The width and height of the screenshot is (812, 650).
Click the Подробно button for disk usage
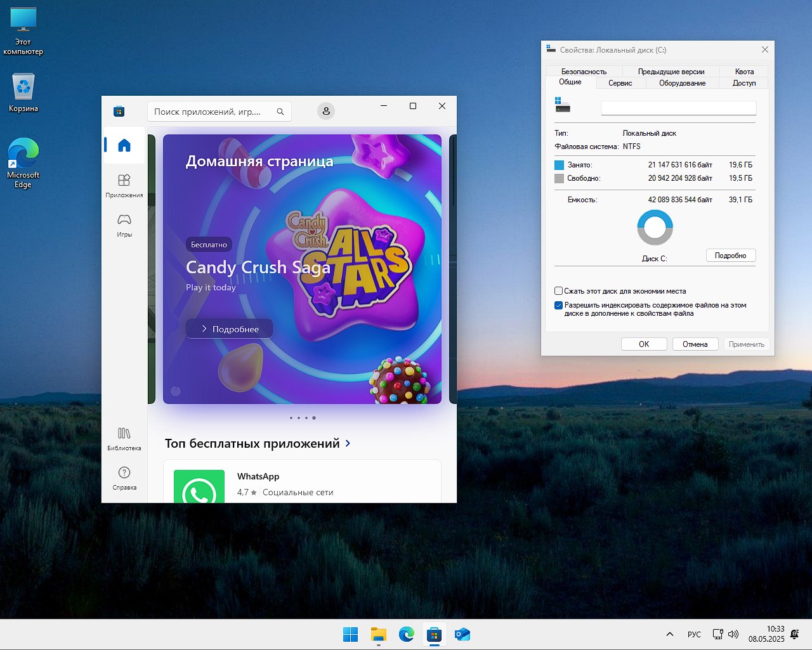tap(730, 256)
